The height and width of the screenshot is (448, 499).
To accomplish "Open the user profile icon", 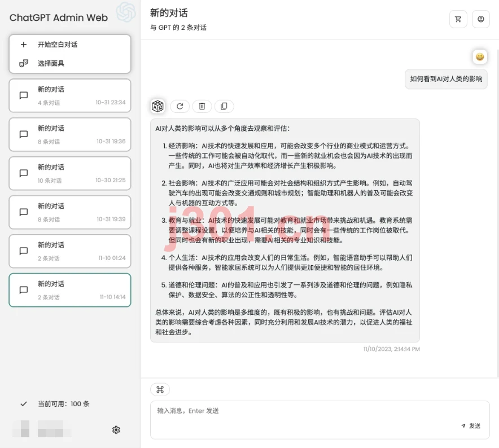I will click(480, 19).
